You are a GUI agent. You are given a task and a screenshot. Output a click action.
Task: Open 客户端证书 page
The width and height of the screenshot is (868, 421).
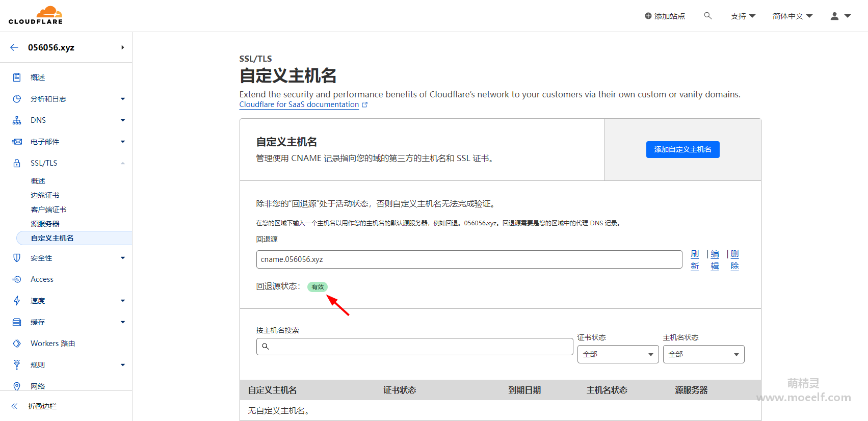[48, 209]
